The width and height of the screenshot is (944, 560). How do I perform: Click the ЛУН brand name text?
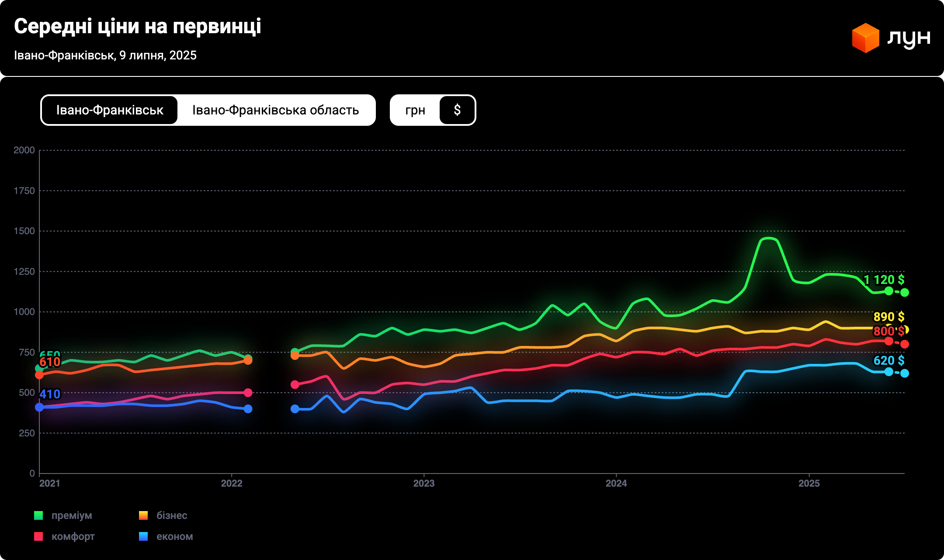[909, 38]
